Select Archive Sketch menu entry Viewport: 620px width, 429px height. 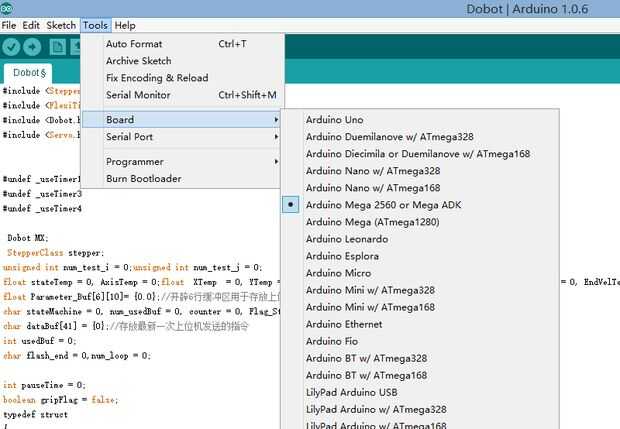[x=182, y=61]
